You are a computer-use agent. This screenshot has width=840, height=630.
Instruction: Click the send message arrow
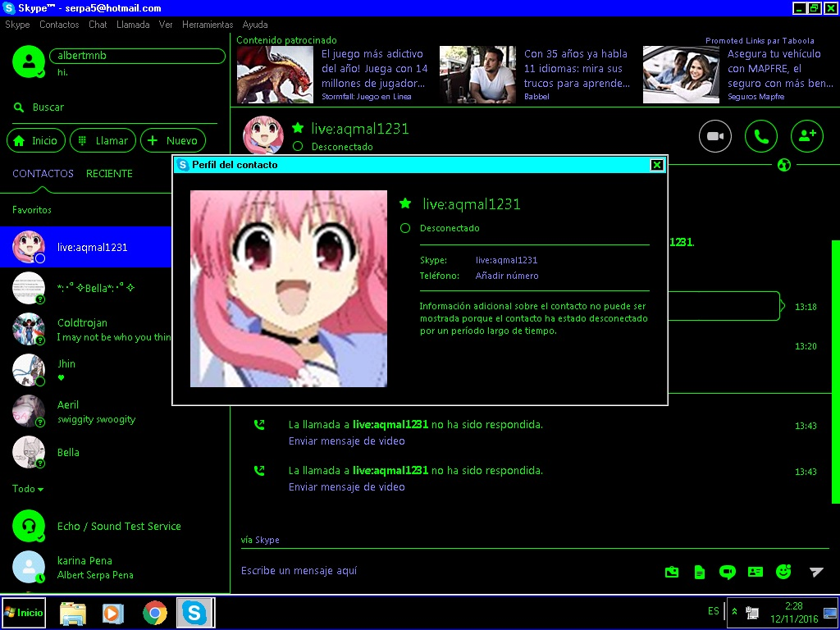816,572
